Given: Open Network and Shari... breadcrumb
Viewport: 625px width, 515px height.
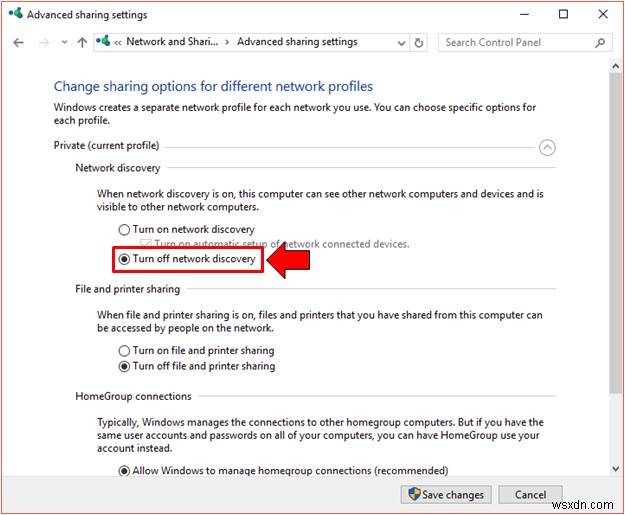Looking at the screenshot, I should (x=172, y=42).
